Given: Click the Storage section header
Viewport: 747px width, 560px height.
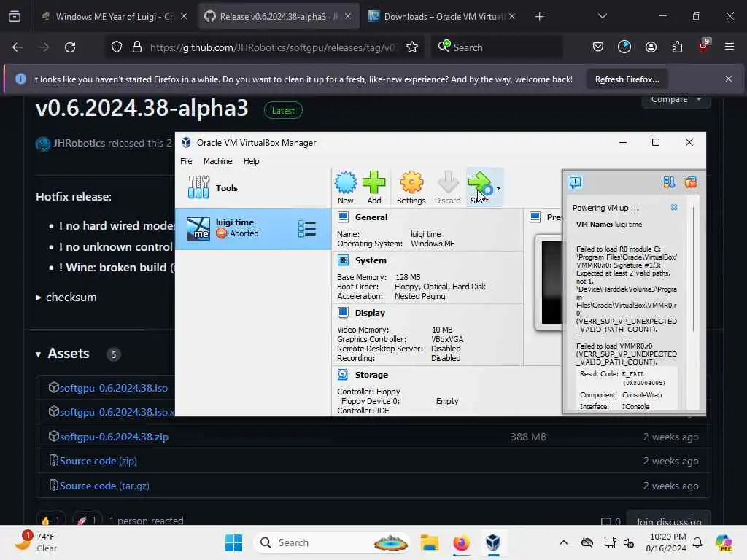Looking at the screenshot, I should [x=371, y=375].
